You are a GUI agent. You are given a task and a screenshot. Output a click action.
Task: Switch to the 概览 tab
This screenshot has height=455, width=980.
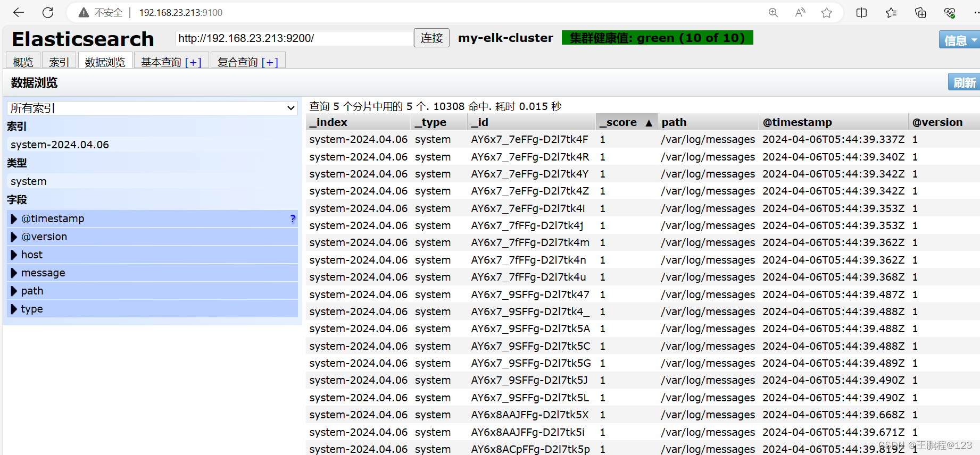click(x=23, y=62)
